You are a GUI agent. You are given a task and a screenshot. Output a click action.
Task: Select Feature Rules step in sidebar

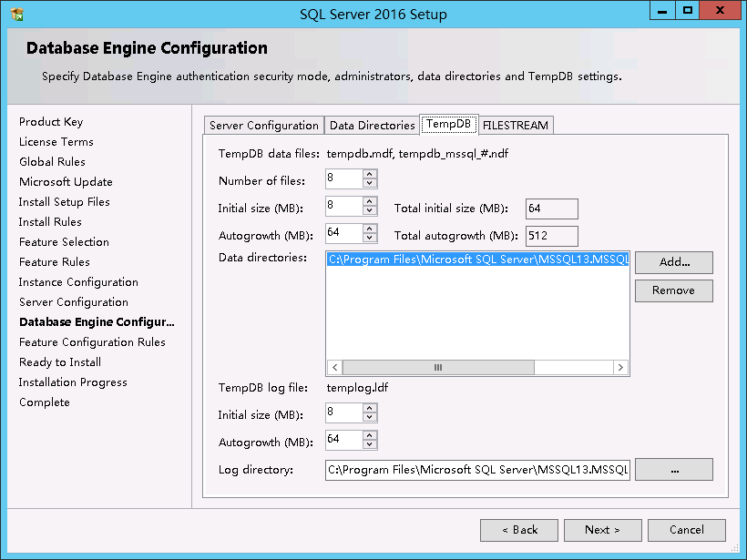pos(55,262)
